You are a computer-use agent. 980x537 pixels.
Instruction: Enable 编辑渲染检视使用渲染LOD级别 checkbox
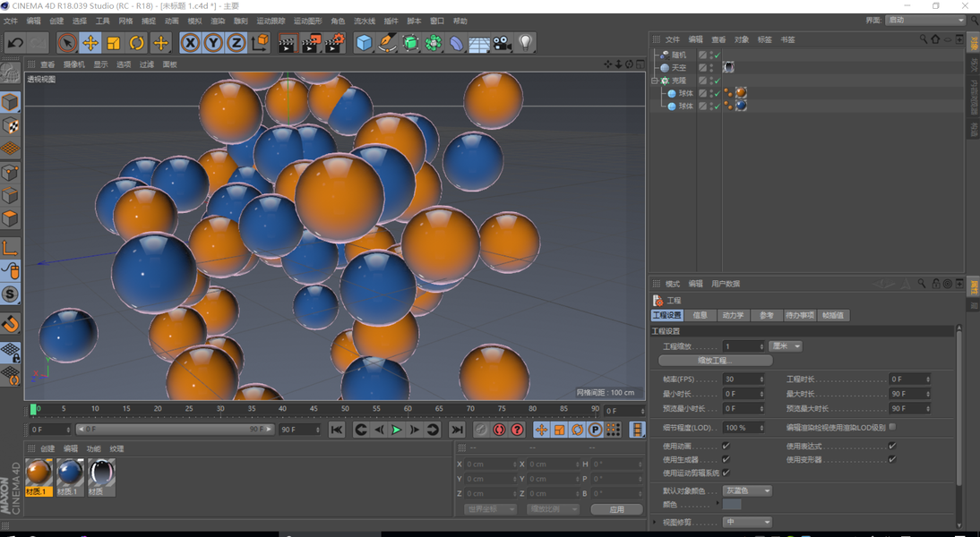(892, 428)
